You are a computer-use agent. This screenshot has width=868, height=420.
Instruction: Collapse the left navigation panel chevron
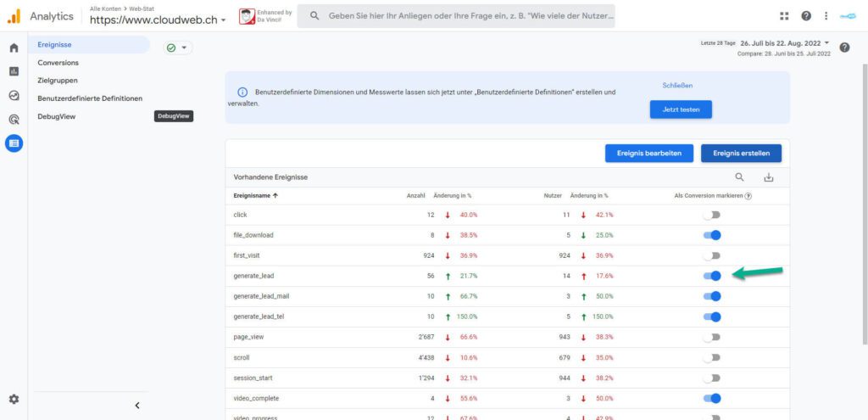[x=136, y=405]
